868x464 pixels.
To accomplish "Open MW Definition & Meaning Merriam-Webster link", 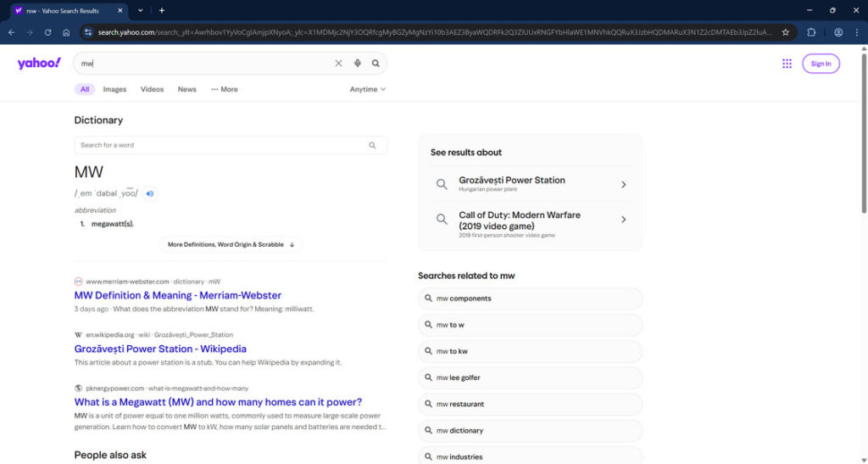I will pos(178,295).
